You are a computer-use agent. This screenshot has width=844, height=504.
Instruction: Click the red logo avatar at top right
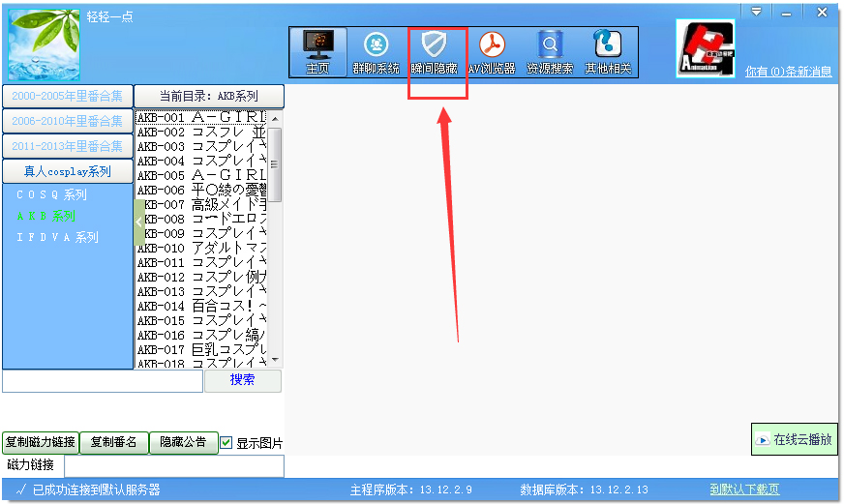click(x=707, y=48)
